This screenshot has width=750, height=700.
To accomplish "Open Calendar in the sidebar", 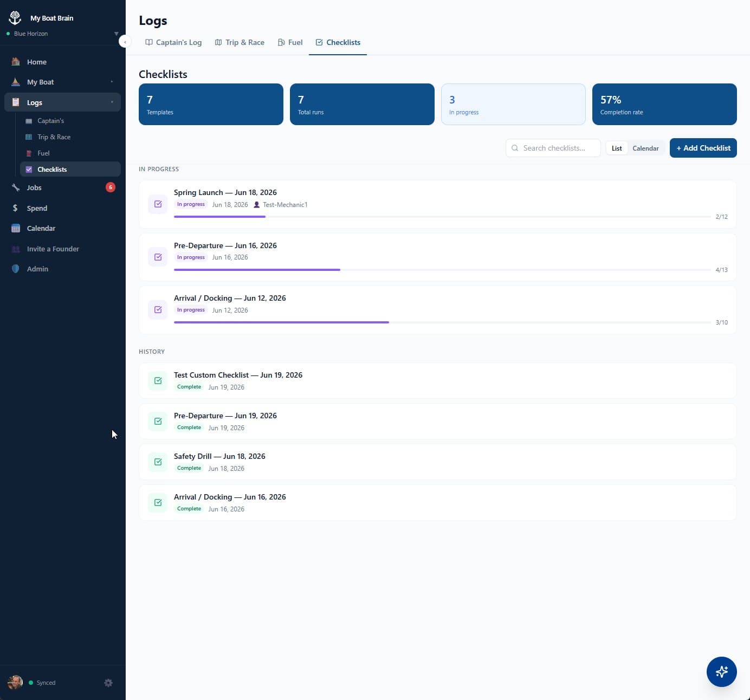I will tap(62, 228).
